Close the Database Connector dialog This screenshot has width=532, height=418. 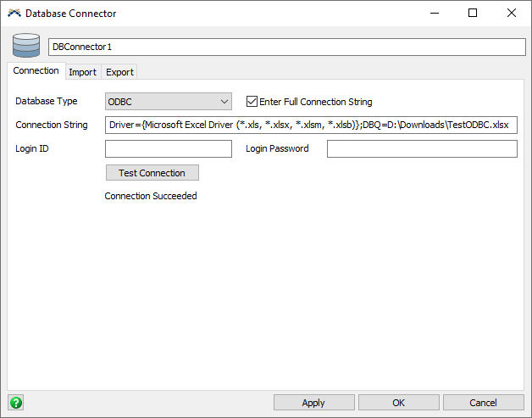[512, 14]
